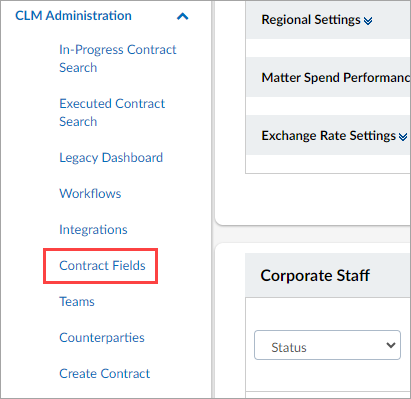Click the Create Contract link
The height and width of the screenshot is (399, 411).
105,373
